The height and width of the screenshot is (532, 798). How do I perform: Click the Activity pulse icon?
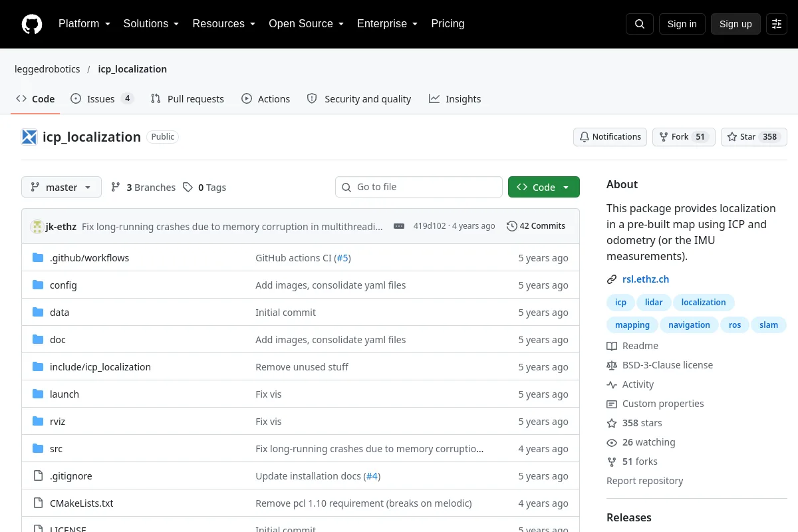(x=612, y=384)
